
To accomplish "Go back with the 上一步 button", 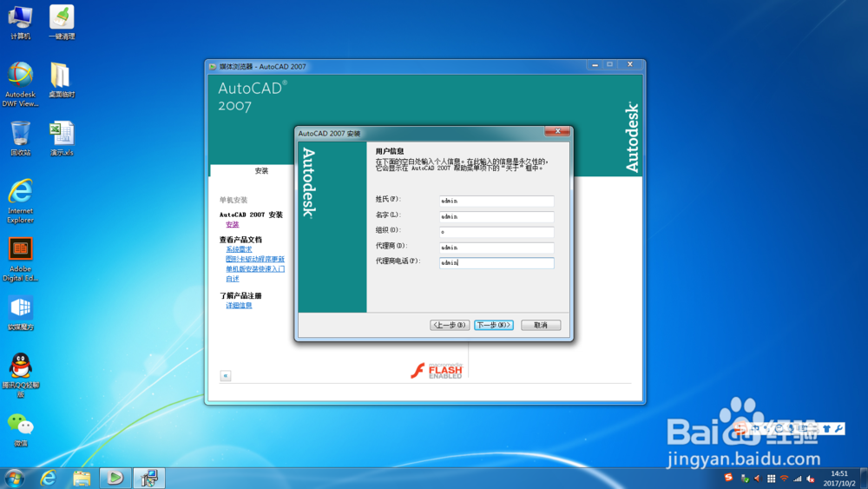I will coord(450,325).
